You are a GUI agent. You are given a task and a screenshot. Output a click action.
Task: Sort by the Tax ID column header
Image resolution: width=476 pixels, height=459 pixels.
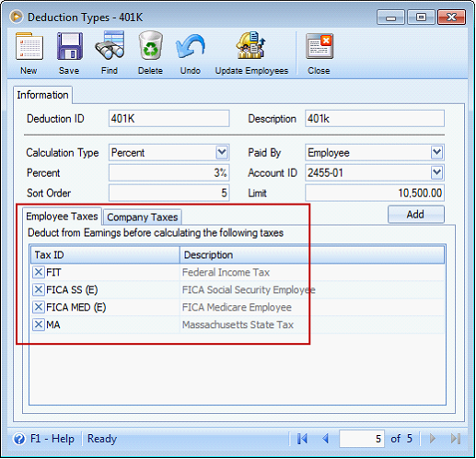[105, 254]
